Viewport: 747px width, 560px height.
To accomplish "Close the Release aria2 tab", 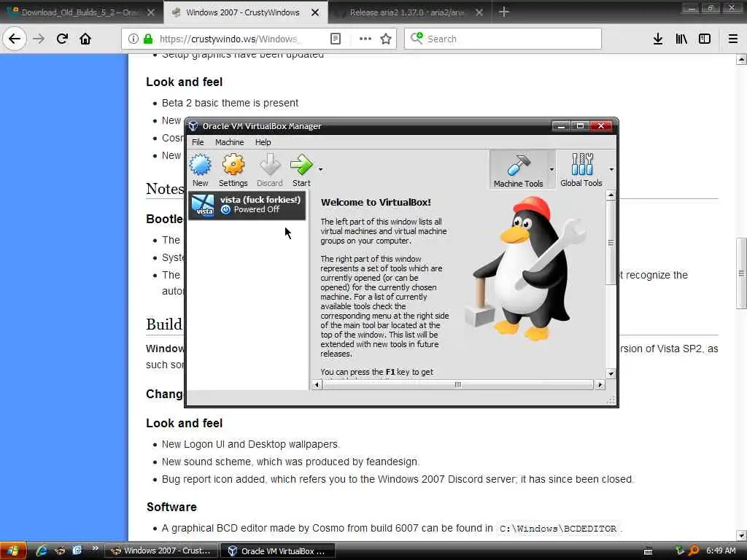I will [x=479, y=12].
